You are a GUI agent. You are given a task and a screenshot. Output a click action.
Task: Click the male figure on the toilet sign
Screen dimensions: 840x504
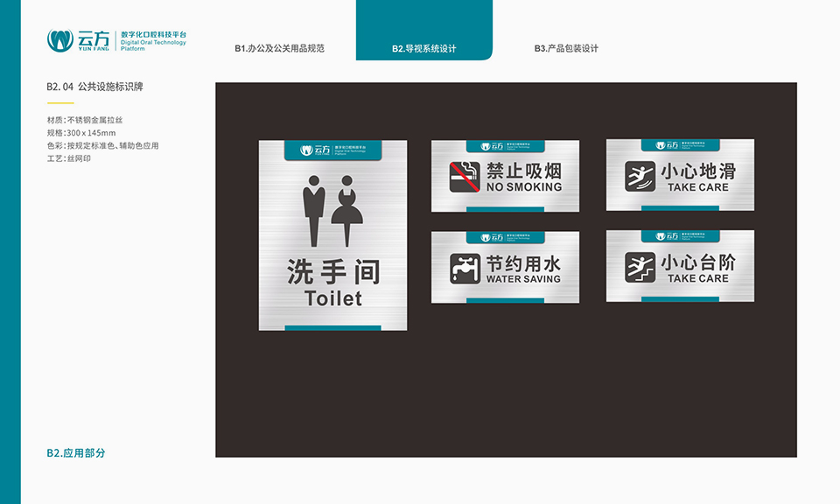(314, 210)
